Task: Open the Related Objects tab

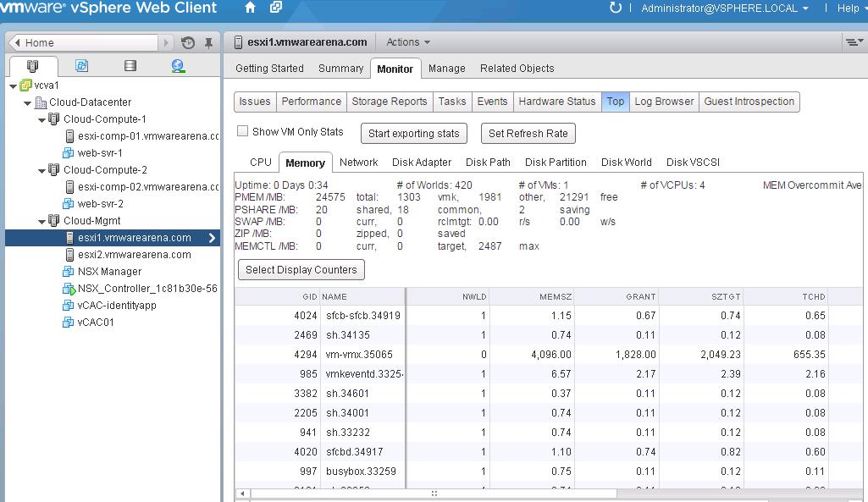Action: (517, 68)
